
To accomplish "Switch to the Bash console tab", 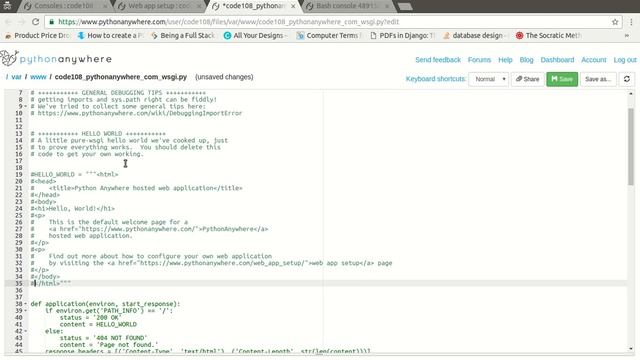I will pos(347,6).
